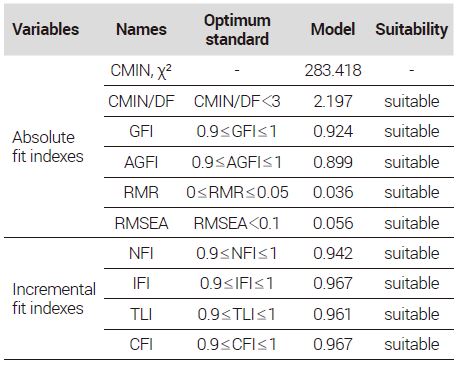Click the 2.197 model value
The width and height of the screenshot is (460, 365).
(x=333, y=101)
